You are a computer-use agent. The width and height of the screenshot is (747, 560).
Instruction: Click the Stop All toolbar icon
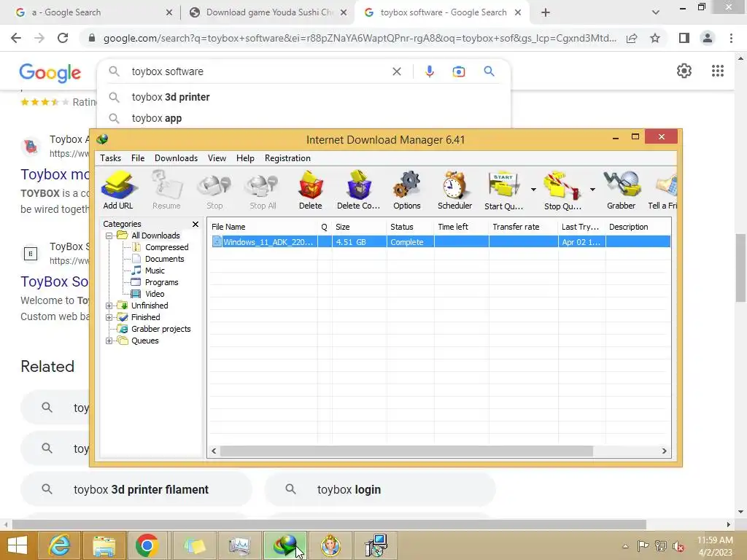click(263, 190)
